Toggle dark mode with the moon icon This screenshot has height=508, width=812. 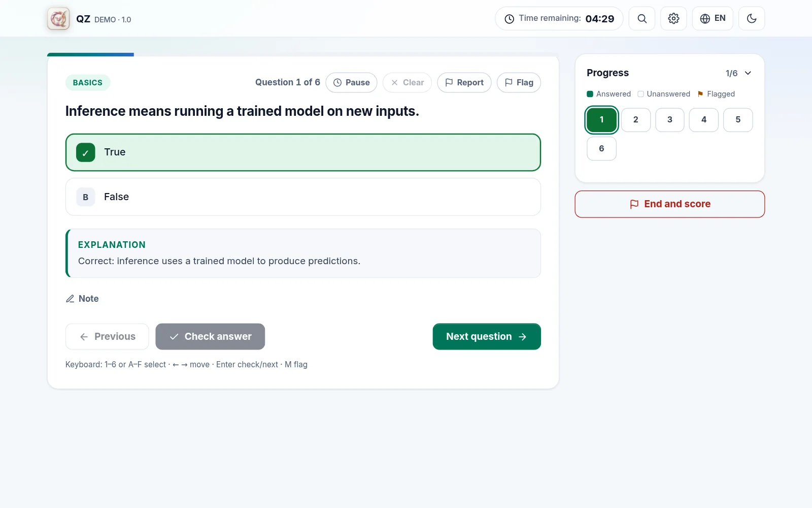(752, 19)
